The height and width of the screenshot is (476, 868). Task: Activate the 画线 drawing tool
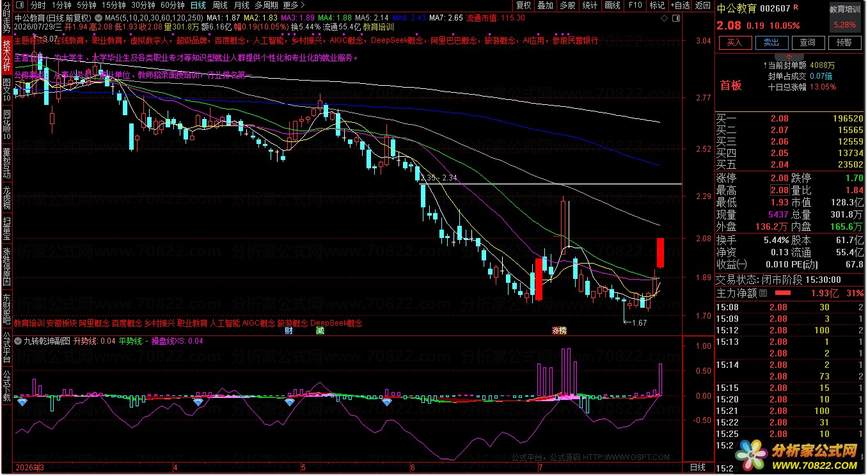coord(612,5)
